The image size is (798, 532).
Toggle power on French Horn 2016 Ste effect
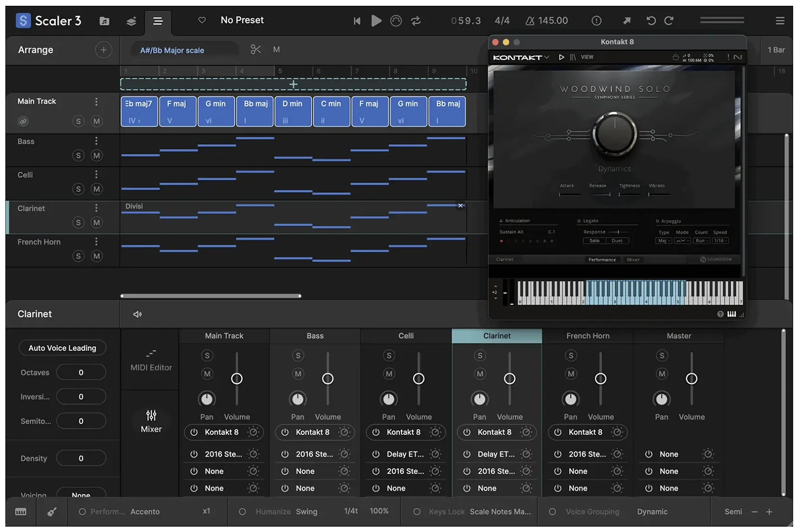558,454
